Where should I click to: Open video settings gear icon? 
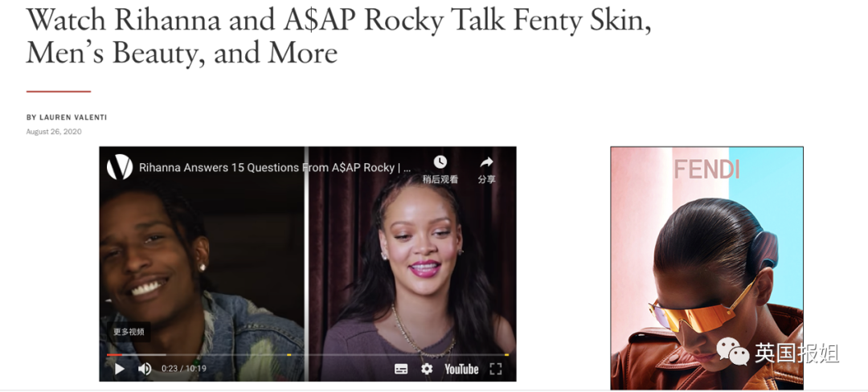click(426, 369)
